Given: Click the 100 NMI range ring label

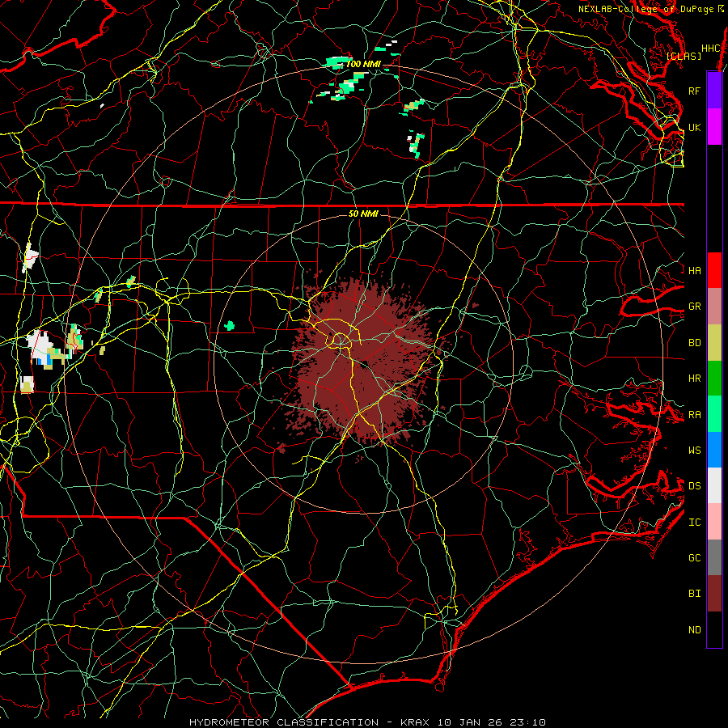Looking at the screenshot, I should coord(363,64).
